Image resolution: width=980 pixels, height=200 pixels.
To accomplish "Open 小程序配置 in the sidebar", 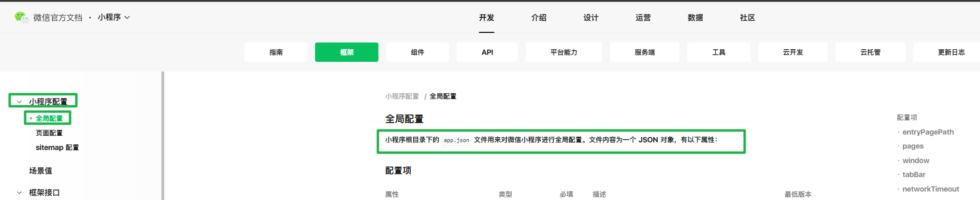I will 48,101.
